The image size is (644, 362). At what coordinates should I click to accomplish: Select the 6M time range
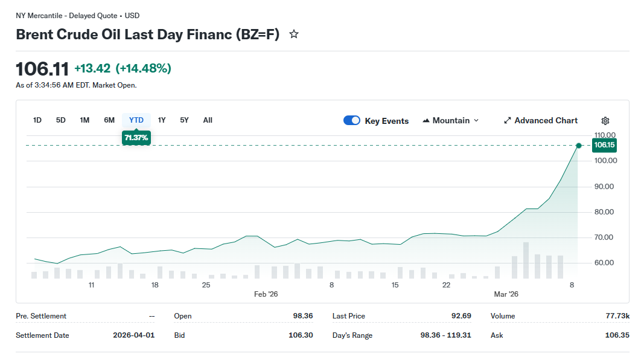point(109,120)
